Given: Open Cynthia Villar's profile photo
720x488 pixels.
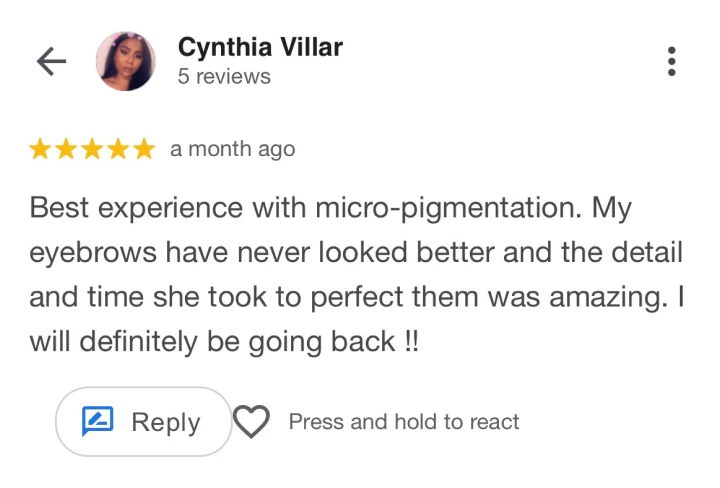Looking at the screenshot, I should [125, 61].
